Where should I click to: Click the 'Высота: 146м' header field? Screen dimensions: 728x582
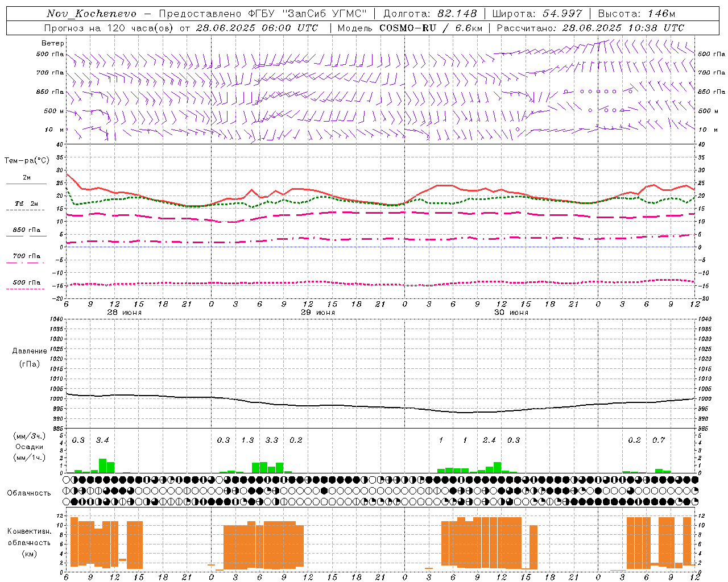(x=636, y=14)
